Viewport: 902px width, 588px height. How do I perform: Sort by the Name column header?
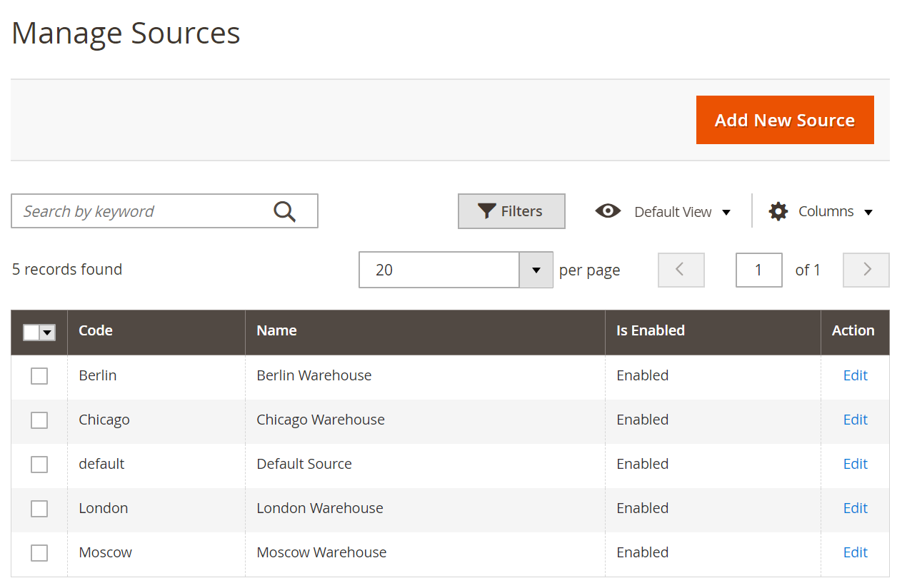276,330
